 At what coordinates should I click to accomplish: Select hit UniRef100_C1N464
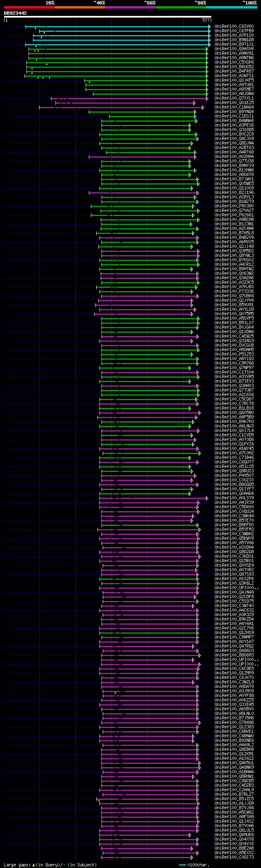[x=234, y=107]
